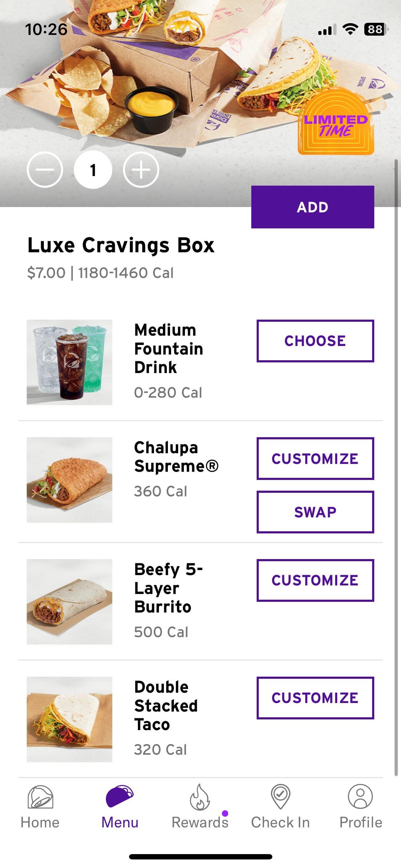Customize the Double Stacked Taco
Image resolution: width=401 pixels, height=868 pixels.
point(315,698)
